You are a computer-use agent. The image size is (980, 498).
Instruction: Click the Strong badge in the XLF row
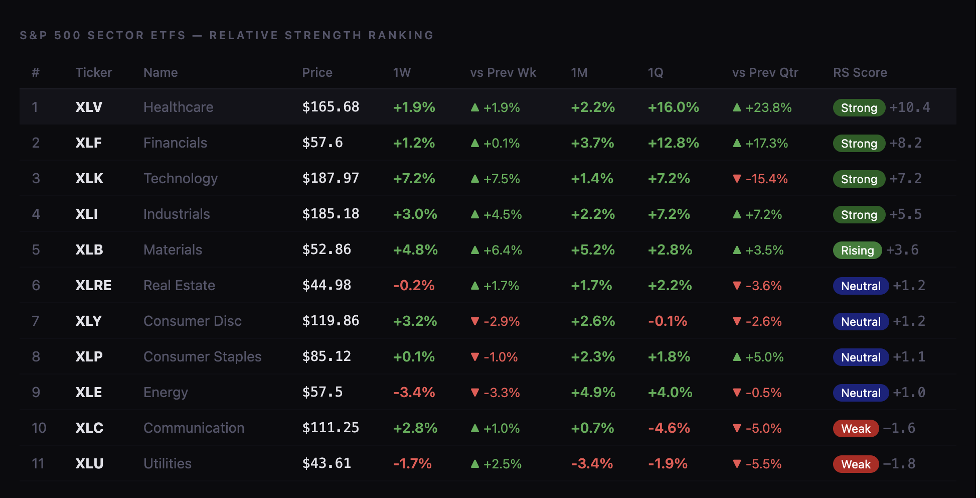[859, 144]
